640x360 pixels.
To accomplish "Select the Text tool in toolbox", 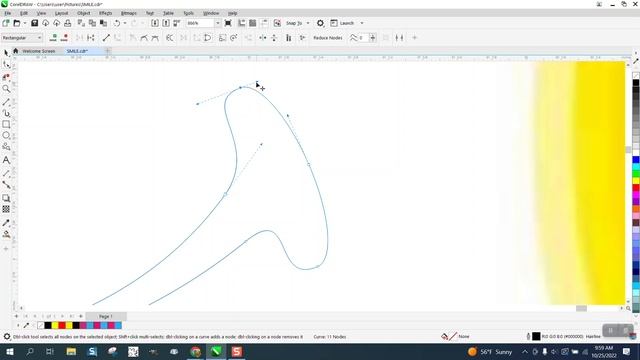I will point(6,160).
